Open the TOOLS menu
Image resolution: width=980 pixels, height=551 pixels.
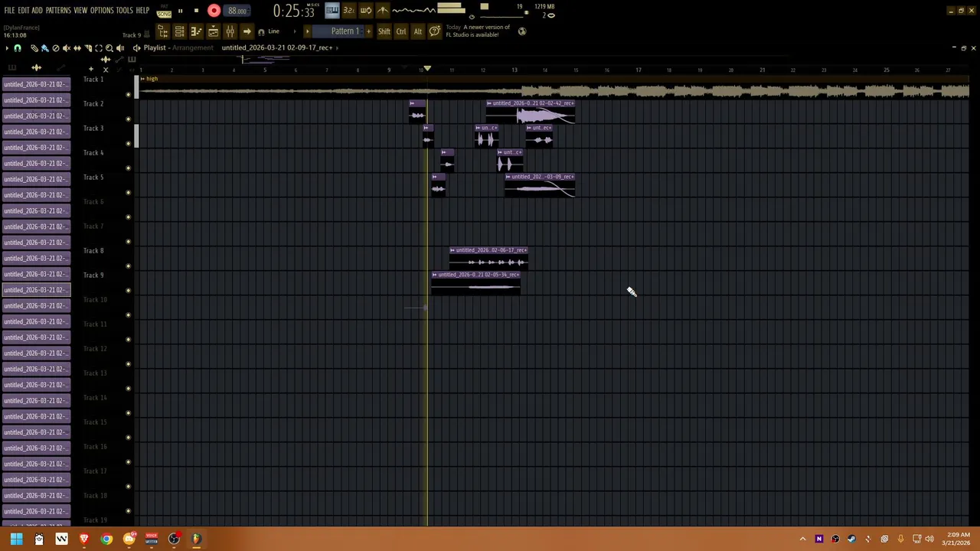pyautogui.click(x=125, y=11)
